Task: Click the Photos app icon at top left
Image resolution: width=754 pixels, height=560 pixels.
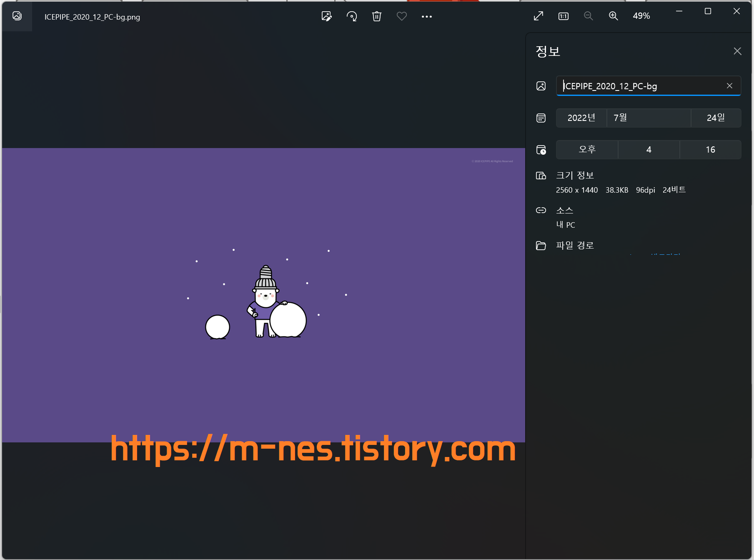Action: [x=17, y=16]
